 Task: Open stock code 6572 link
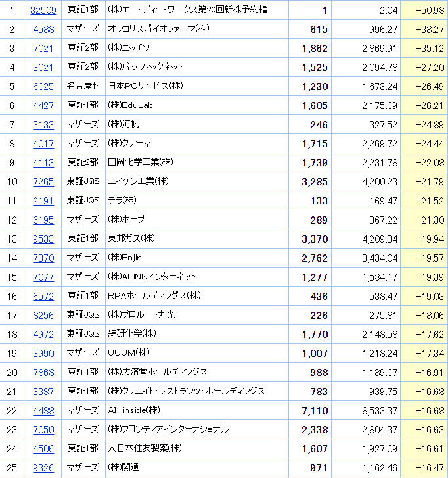[x=43, y=297]
